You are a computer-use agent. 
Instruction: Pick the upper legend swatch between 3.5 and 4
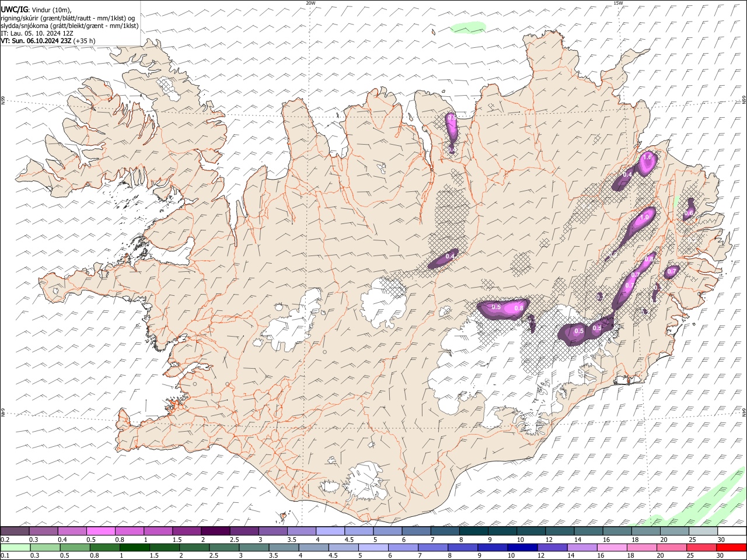302,531
